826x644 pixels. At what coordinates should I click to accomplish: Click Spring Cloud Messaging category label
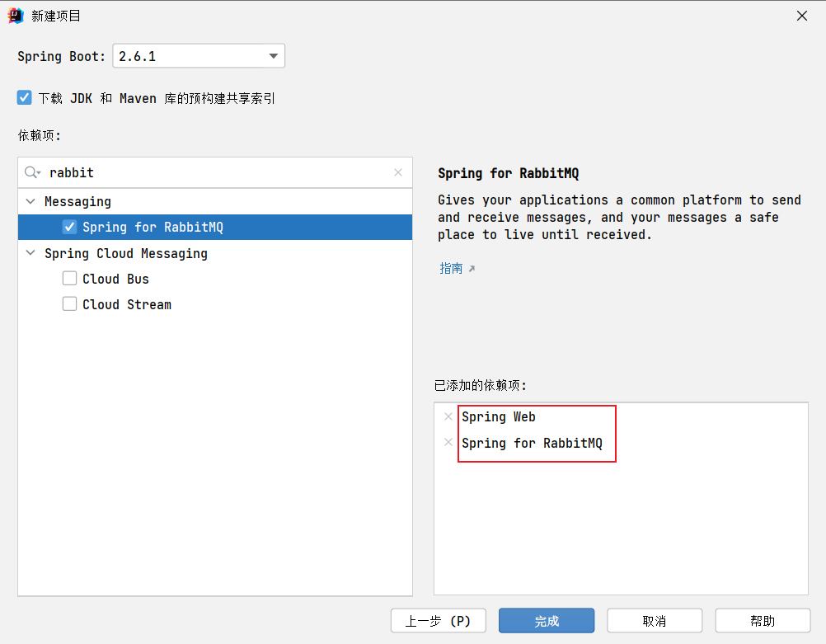[x=126, y=253]
